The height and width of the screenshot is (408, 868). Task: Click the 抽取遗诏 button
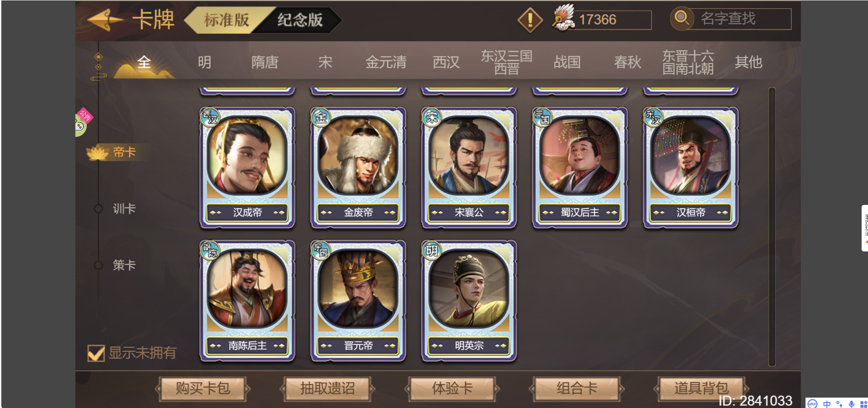[x=327, y=389]
